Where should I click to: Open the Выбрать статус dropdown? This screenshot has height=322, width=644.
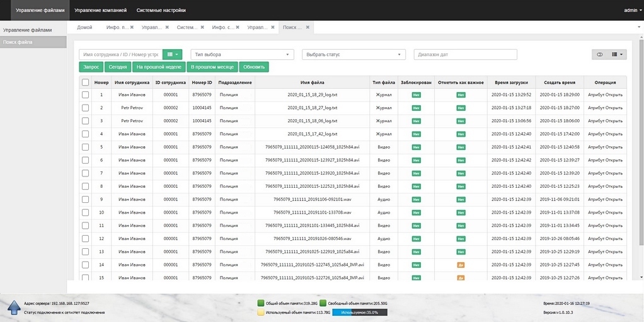[x=354, y=55]
